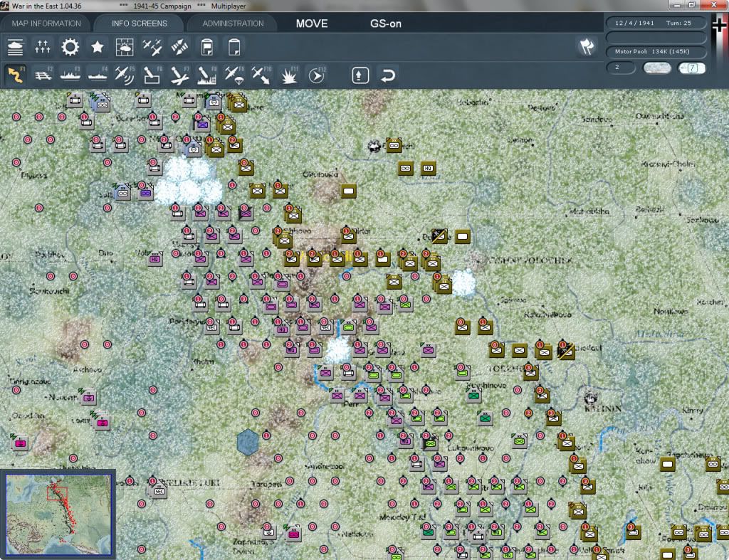Switch to the MAP INFORMATION tab

click(46, 23)
